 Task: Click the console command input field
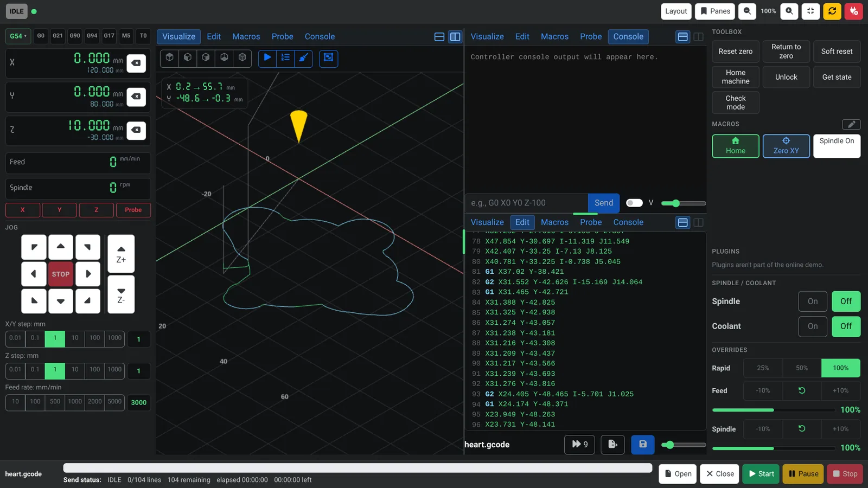coord(527,203)
